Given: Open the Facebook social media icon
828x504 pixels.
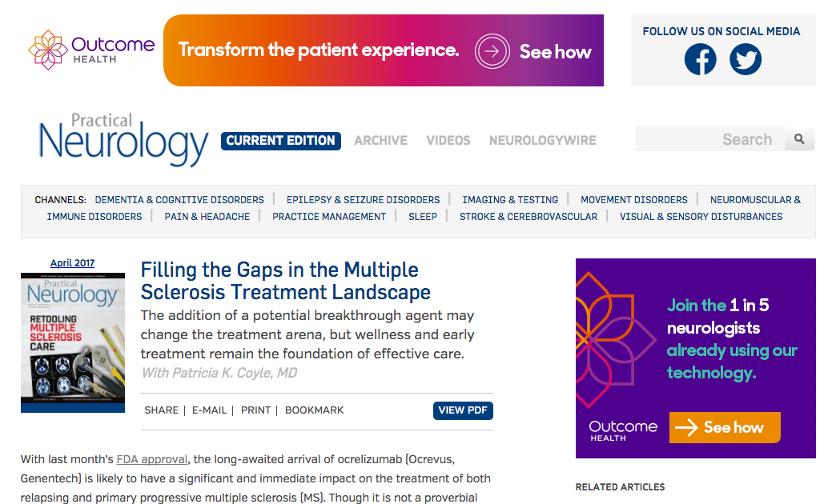Looking at the screenshot, I should point(700,59).
